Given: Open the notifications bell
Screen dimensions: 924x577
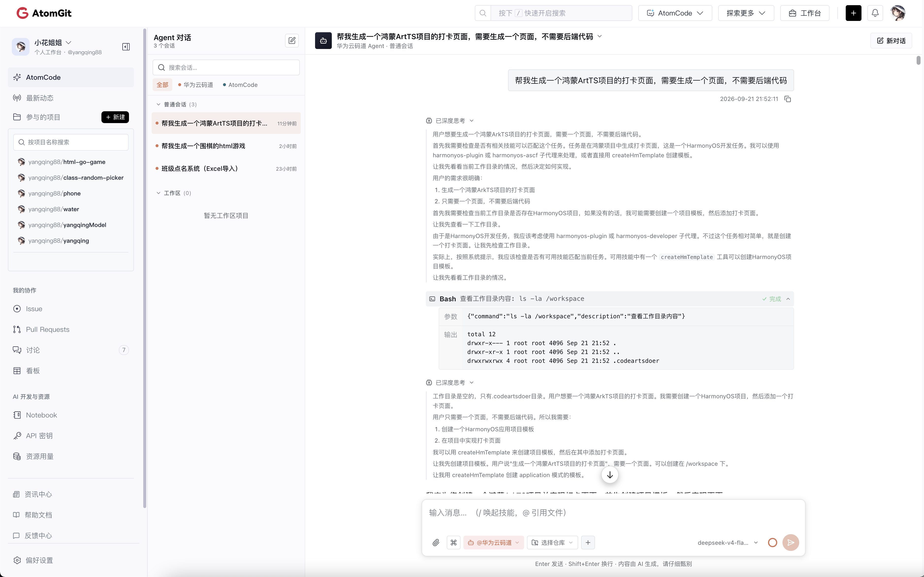Looking at the screenshot, I should (875, 13).
